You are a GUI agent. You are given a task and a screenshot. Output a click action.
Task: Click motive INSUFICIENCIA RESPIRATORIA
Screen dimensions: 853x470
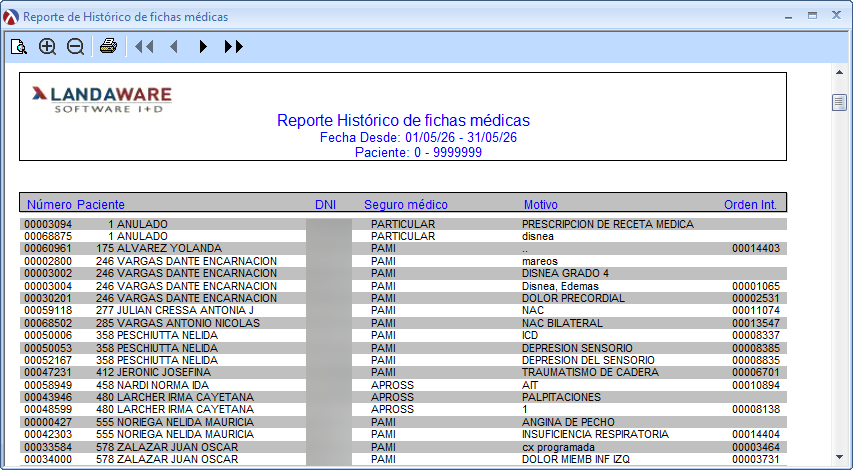(595, 434)
